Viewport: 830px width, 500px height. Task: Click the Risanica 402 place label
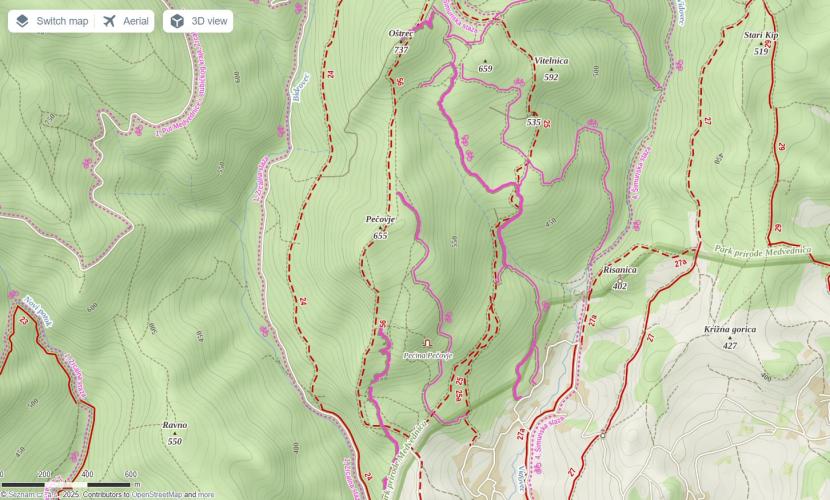620,278
